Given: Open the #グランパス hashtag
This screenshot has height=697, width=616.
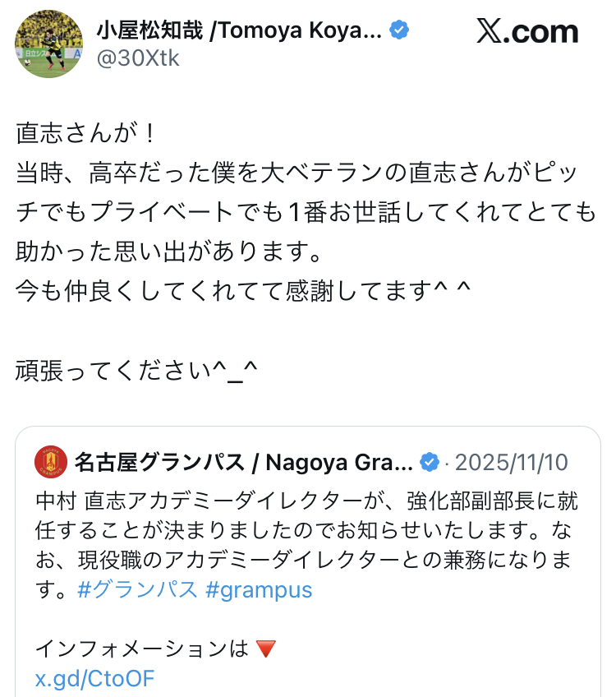Looking at the screenshot, I should pos(137,590).
